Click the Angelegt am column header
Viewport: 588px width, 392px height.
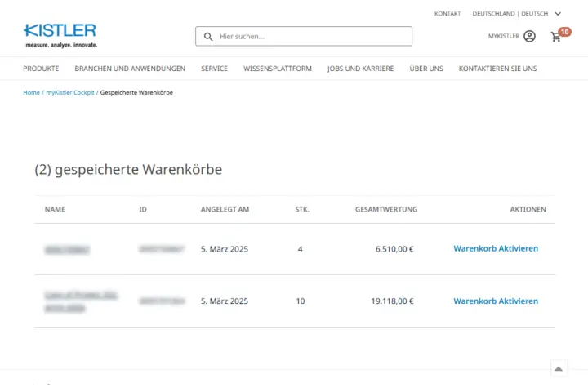pyautogui.click(x=225, y=209)
